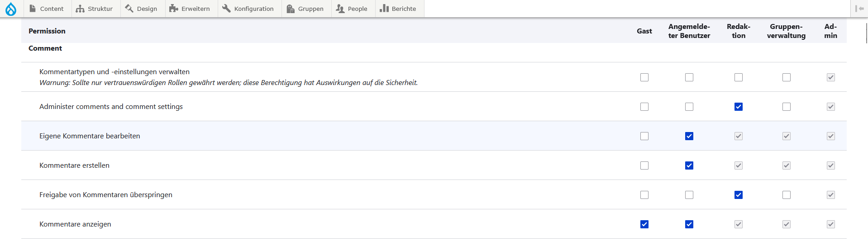Open the People admin menu
Image resolution: width=868 pixels, height=241 pixels.
(352, 9)
